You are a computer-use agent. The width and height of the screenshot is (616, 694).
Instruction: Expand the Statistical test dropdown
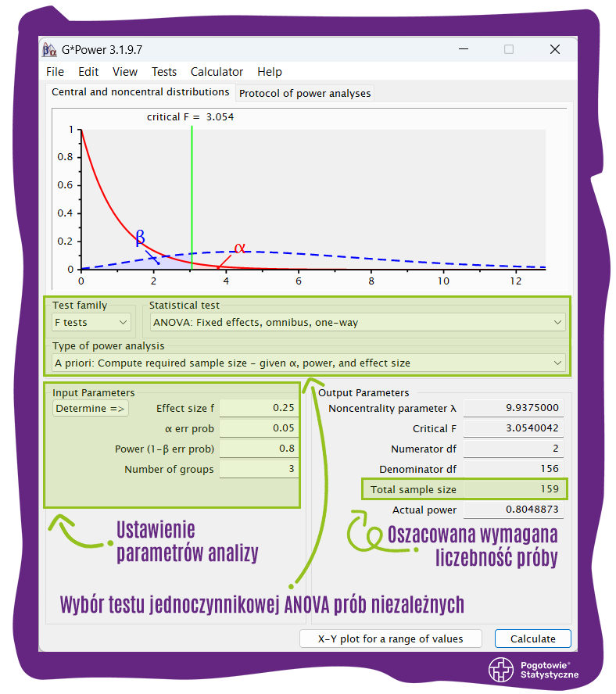point(358,322)
